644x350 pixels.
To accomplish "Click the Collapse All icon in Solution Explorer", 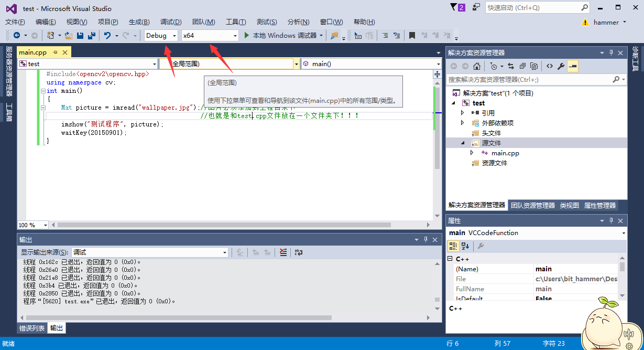I will (x=522, y=66).
